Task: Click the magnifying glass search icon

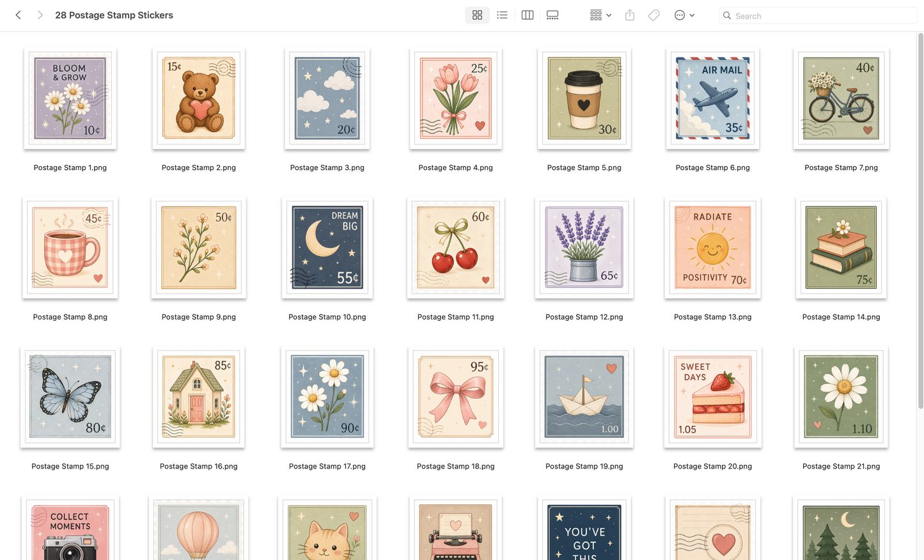Action: click(x=727, y=15)
